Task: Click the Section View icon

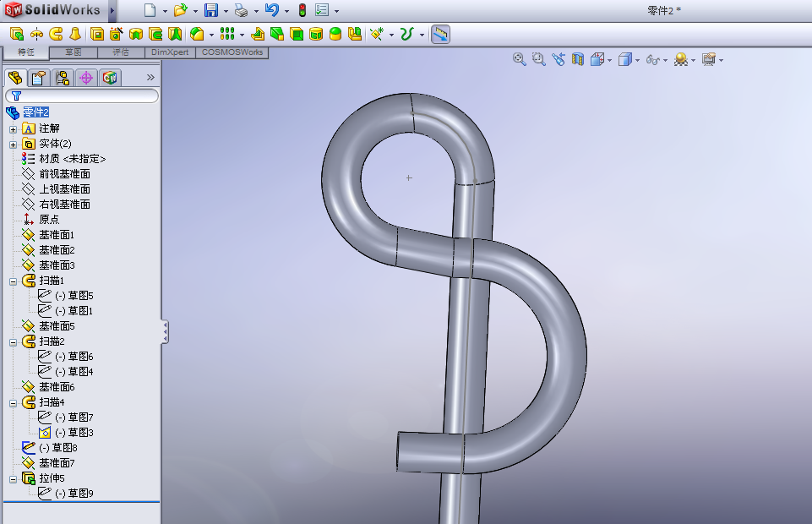Action: point(577,59)
